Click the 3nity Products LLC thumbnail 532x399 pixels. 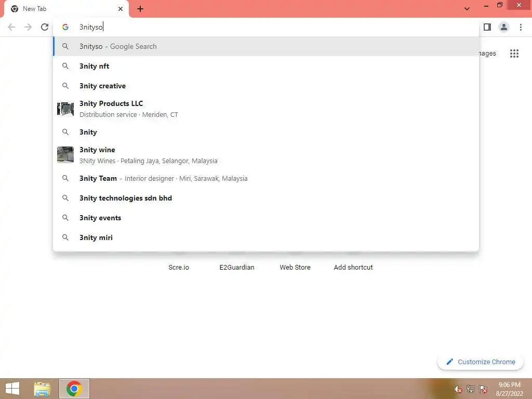[x=65, y=109]
